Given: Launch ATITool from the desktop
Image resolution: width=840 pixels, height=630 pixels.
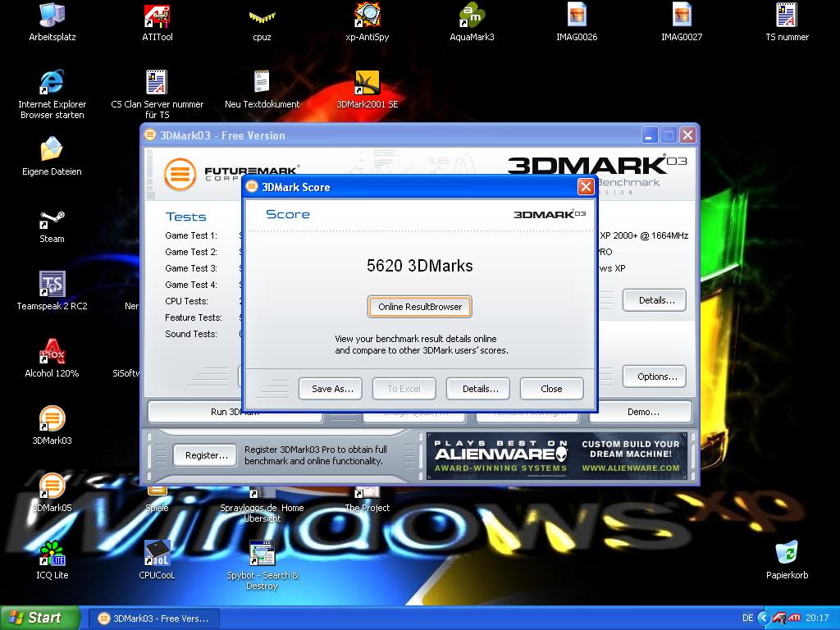Looking at the screenshot, I should pyautogui.click(x=157, y=22).
